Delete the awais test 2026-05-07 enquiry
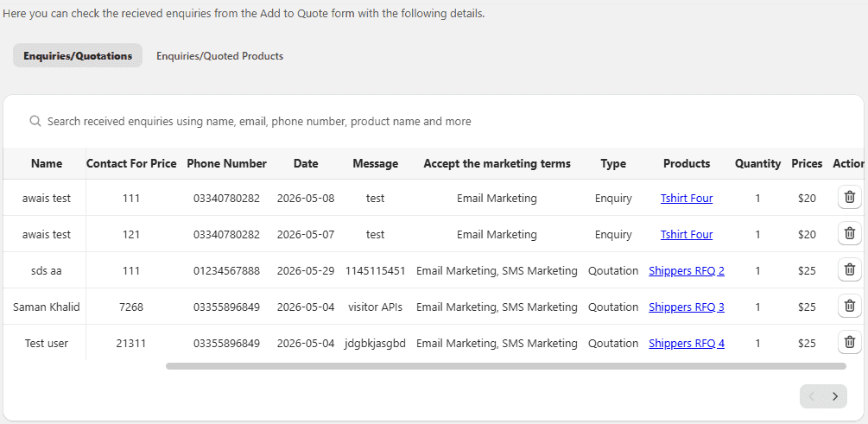 coord(850,233)
